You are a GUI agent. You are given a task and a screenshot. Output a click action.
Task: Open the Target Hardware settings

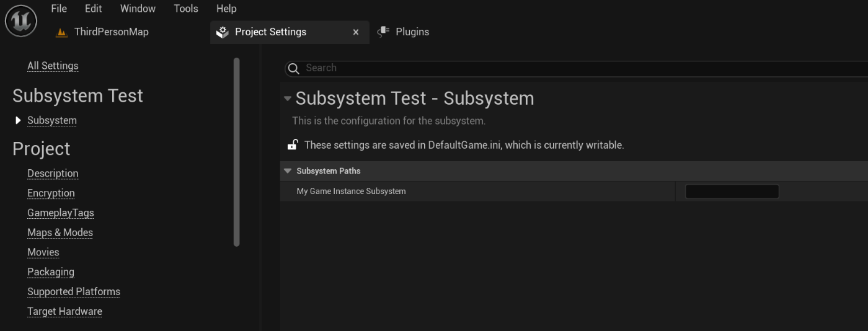(x=64, y=311)
